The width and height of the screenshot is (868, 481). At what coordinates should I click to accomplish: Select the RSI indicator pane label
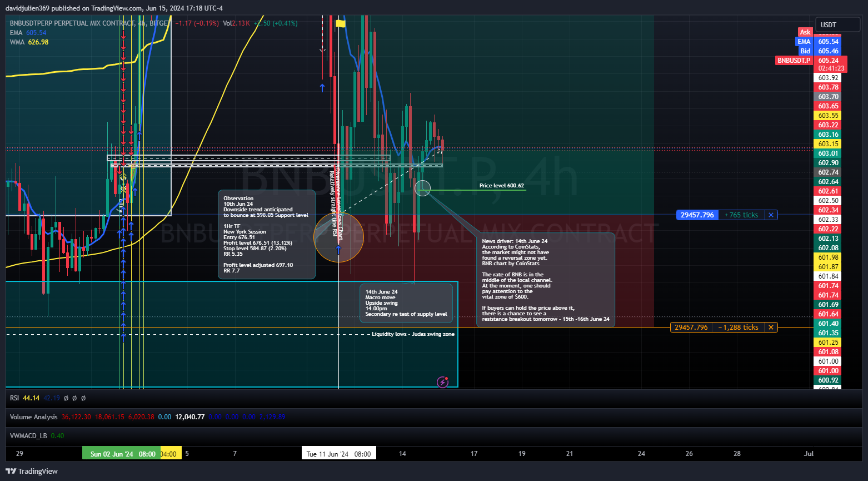pyautogui.click(x=14, y=398)
